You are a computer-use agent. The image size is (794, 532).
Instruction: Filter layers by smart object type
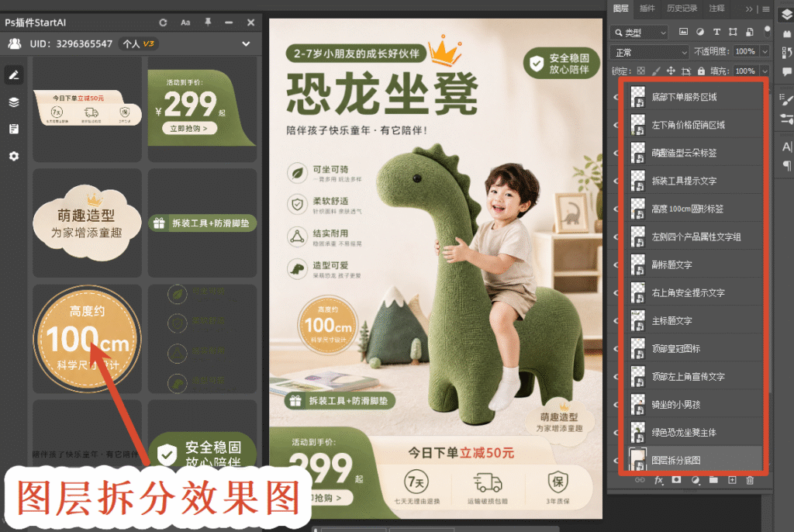pyautogui.click(x=750, y=32)
